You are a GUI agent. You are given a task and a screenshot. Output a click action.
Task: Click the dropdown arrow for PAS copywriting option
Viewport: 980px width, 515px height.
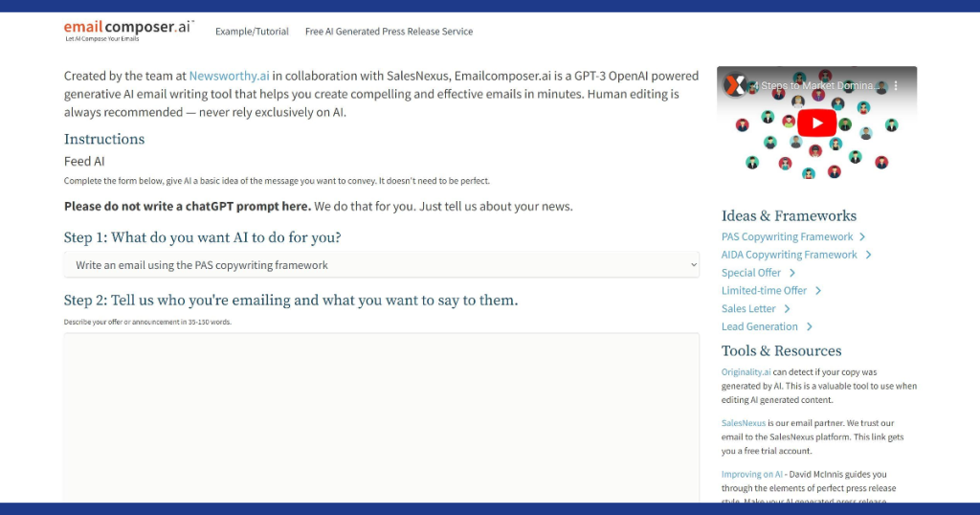[693, 265]
